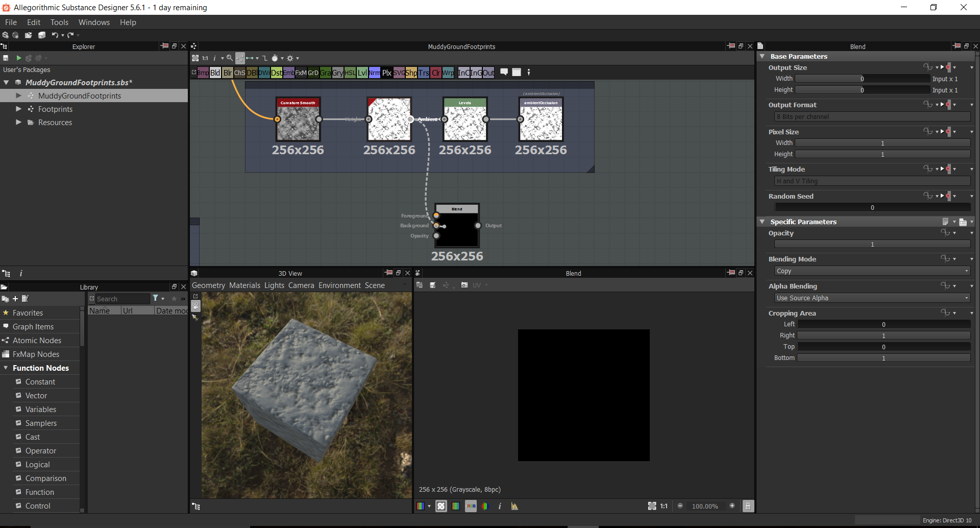Toggle the Library filter funnel
Screen dimensions: 980x528
coord(155,298)
